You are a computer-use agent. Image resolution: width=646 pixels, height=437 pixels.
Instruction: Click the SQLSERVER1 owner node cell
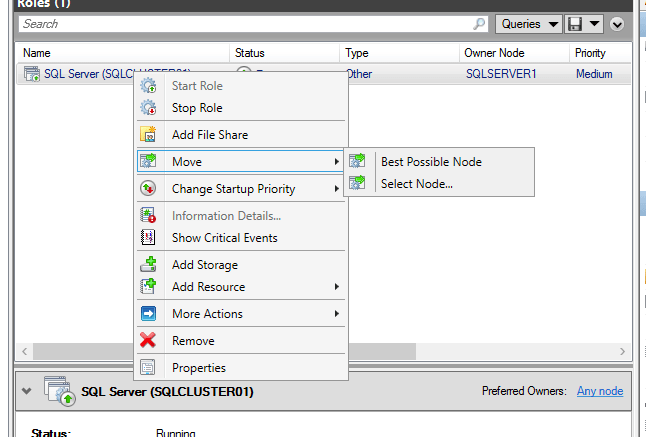click(501, 74)
